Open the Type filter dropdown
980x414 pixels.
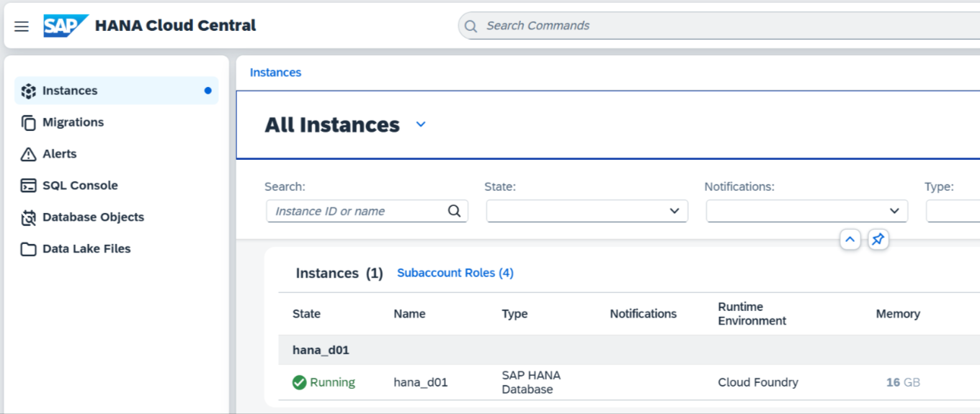[x=953, y=211]
